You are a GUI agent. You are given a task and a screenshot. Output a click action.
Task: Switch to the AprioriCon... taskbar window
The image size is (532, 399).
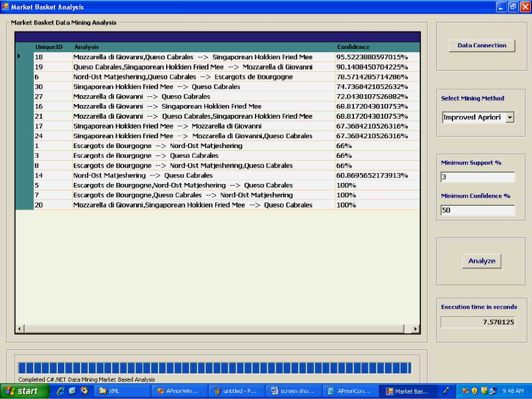tap(350, 391)
